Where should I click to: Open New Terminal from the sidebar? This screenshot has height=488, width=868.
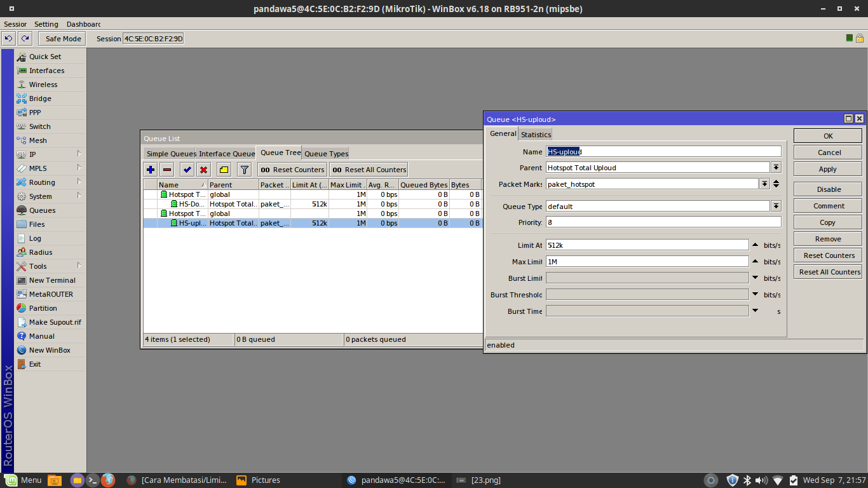click(x=50, y=280)
